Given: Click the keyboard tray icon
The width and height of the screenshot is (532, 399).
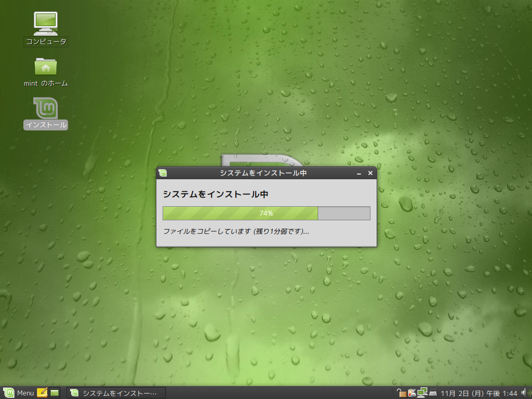Looking at the screenshot, I should 433,393.
